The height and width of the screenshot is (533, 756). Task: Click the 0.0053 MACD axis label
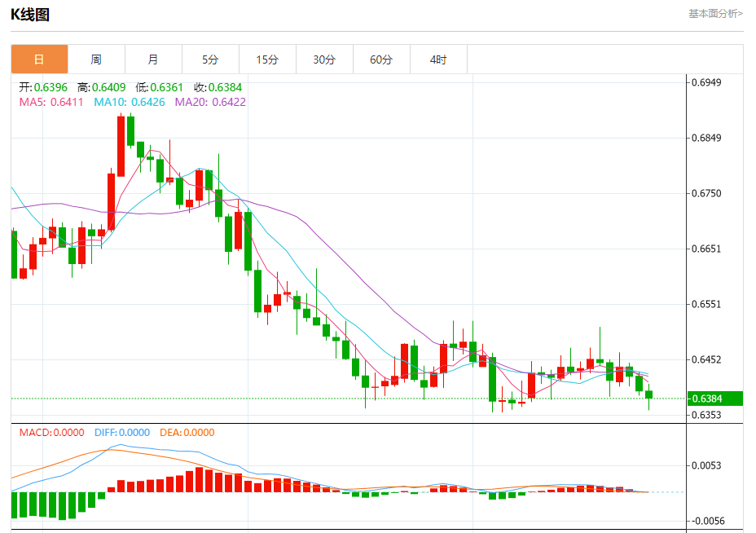tap(706, 465)
